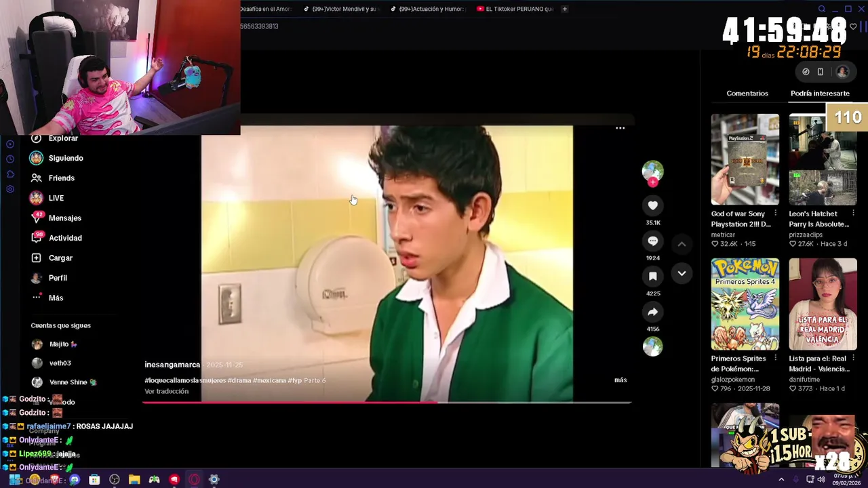Screen dimensions: 868x488
Task: Open the sound disc below the share count
Action: (x=652, y=346)
